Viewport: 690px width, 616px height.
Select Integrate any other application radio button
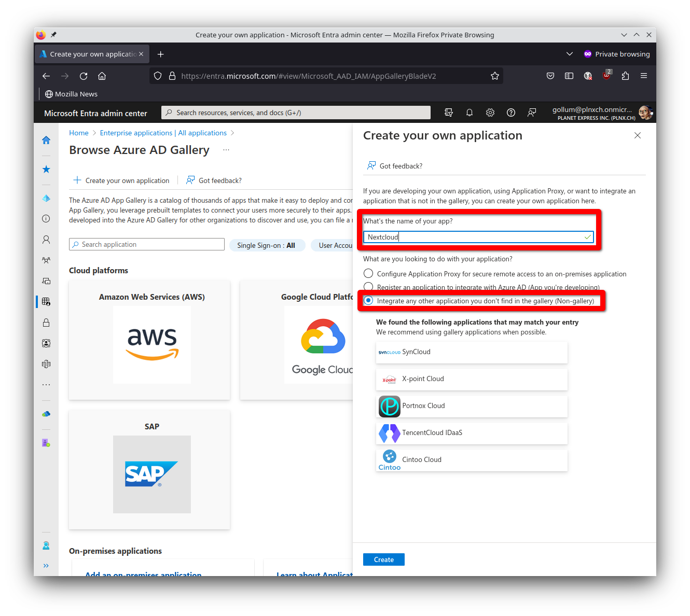tap(368, 301)
